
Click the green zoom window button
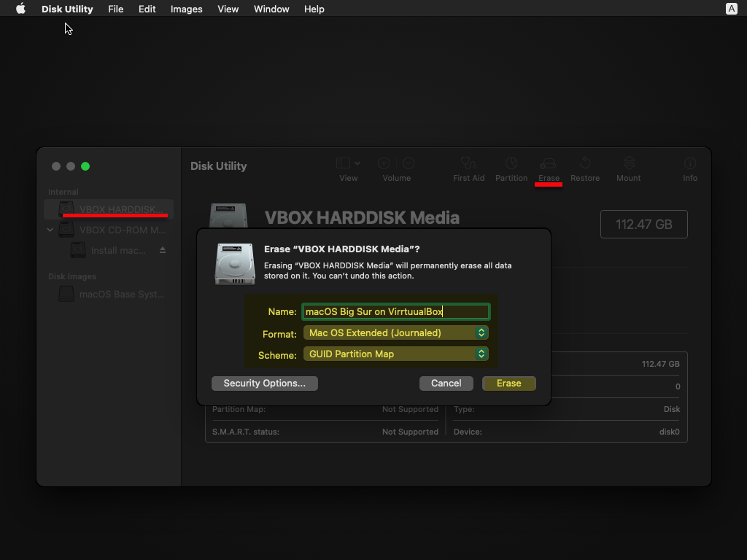click(85, 166)
